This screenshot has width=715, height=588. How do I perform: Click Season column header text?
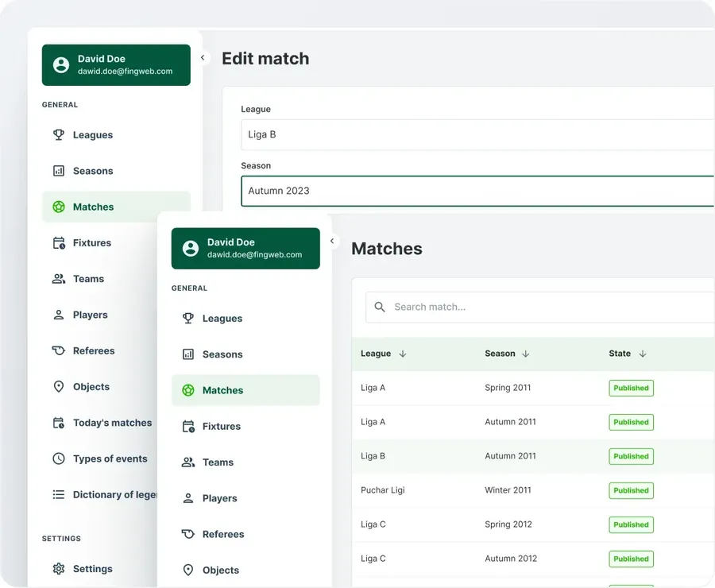pos(500,354)
